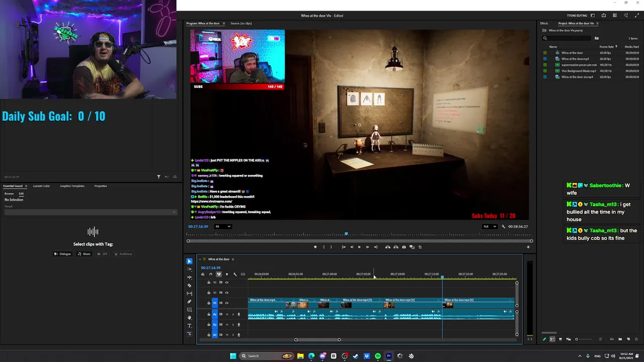644x362 pixels.
Task: Click the timeline horizontal zoom scroll bar
Action: [x=317, y=340]
